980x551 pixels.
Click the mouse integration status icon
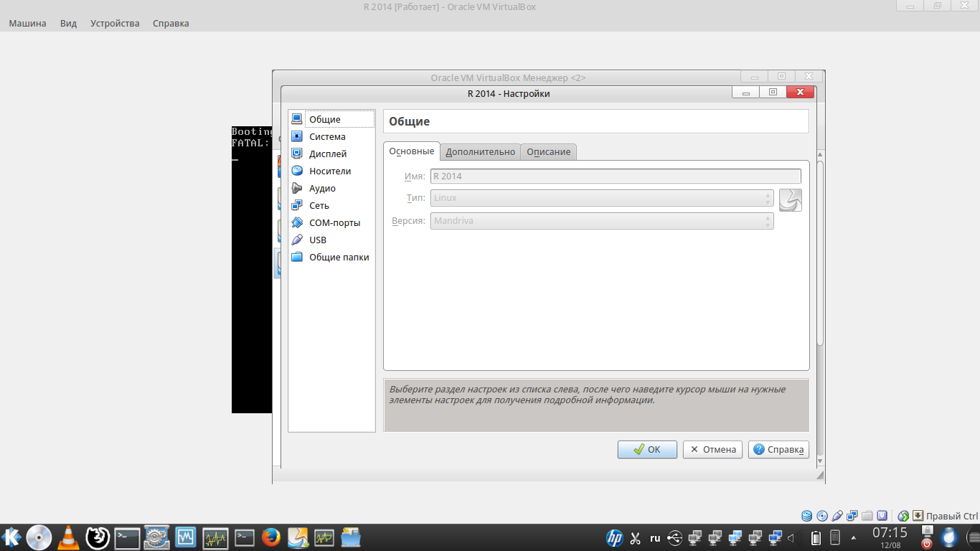[x=903, y=516]
